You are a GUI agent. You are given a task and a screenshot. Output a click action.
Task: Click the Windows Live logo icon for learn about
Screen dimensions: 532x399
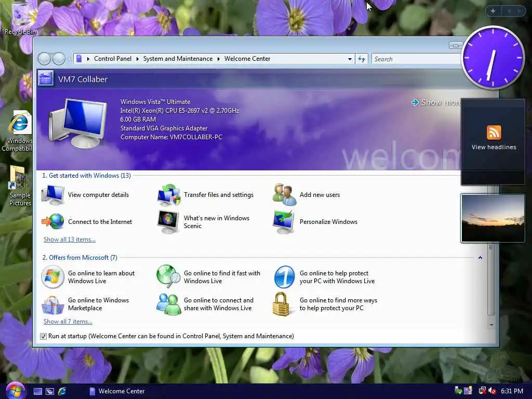[x=52, y=277]
